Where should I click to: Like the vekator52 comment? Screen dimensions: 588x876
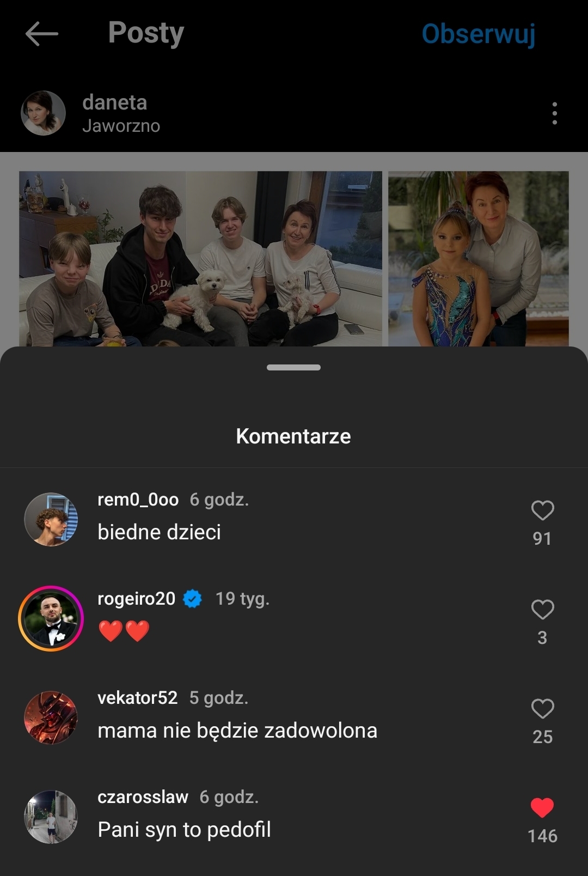tap(542, 709)
